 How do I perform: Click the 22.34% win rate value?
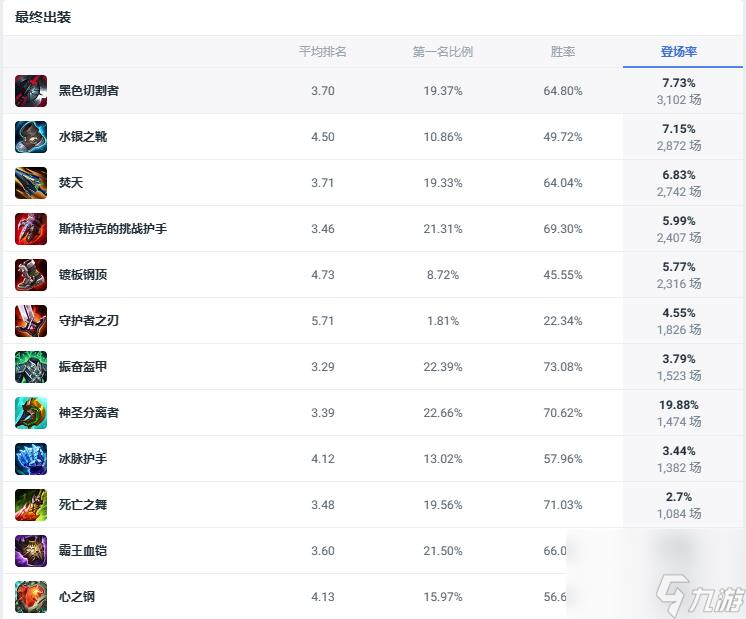(x=563, y=321)
